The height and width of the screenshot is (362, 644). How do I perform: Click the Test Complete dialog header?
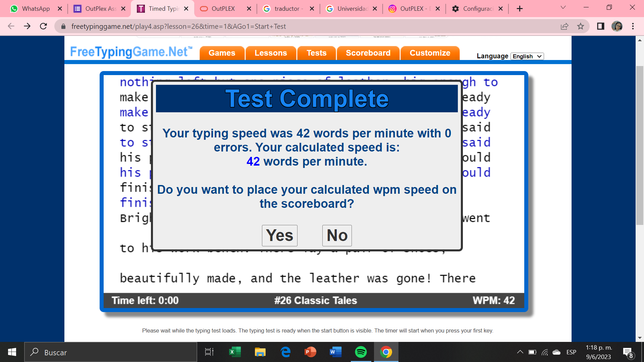(307, 99)
